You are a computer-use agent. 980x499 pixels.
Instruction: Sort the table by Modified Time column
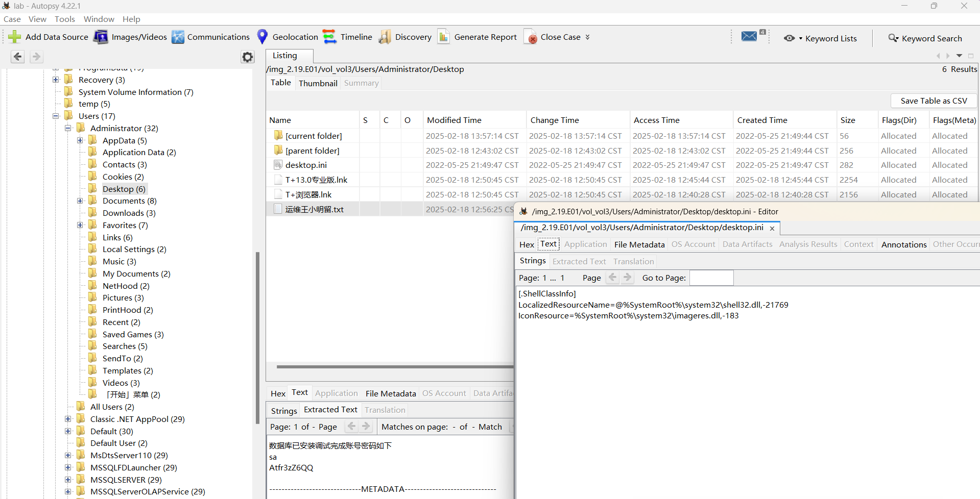pos(475,120)
